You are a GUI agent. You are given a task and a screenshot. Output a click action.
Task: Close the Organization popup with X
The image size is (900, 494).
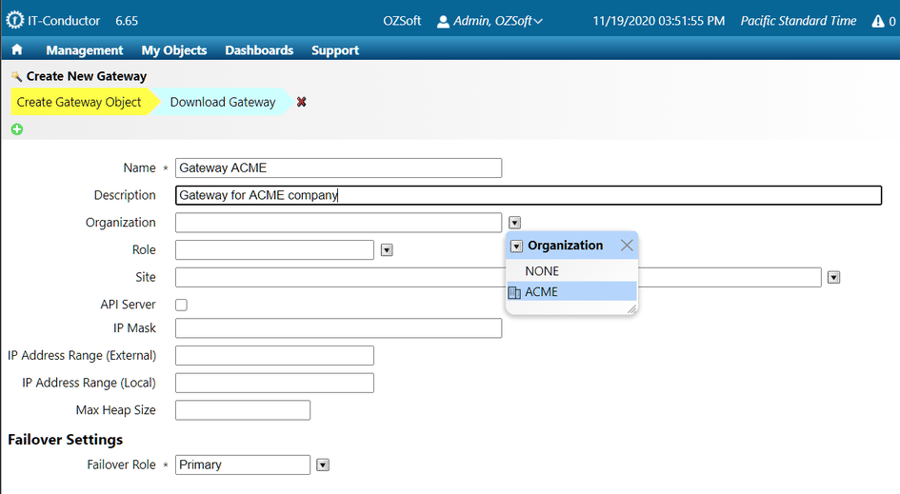[x=626, y=245]
